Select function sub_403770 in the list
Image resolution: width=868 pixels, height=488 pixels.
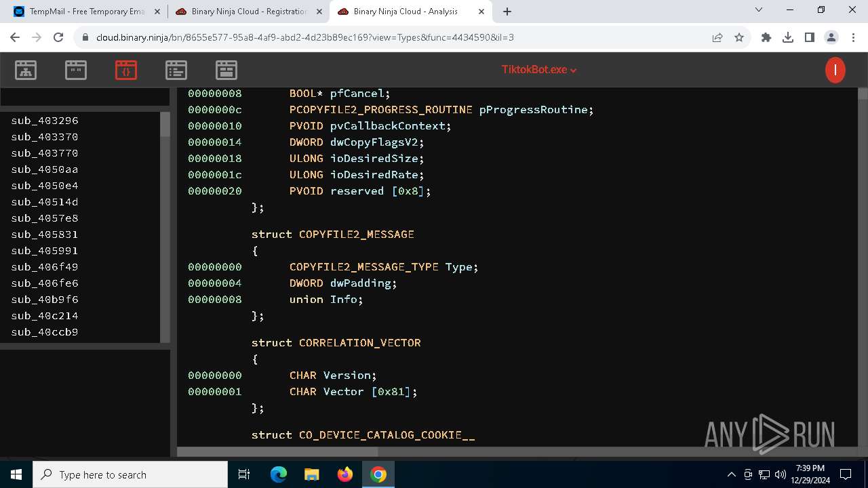(x=45, y=153)
